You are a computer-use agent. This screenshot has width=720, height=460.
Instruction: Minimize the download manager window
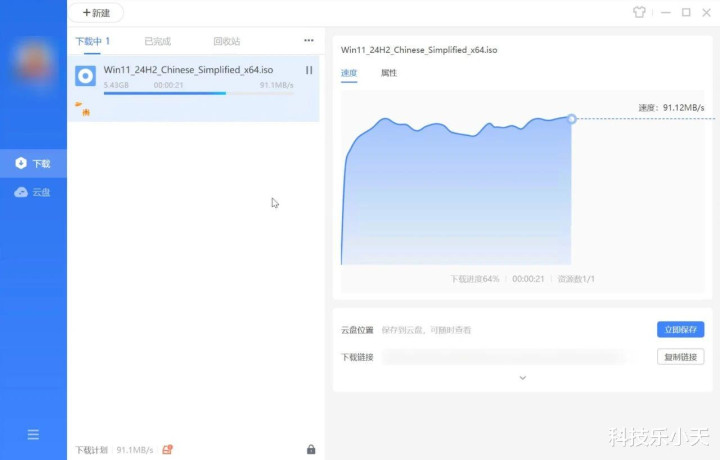pos(666,13)
